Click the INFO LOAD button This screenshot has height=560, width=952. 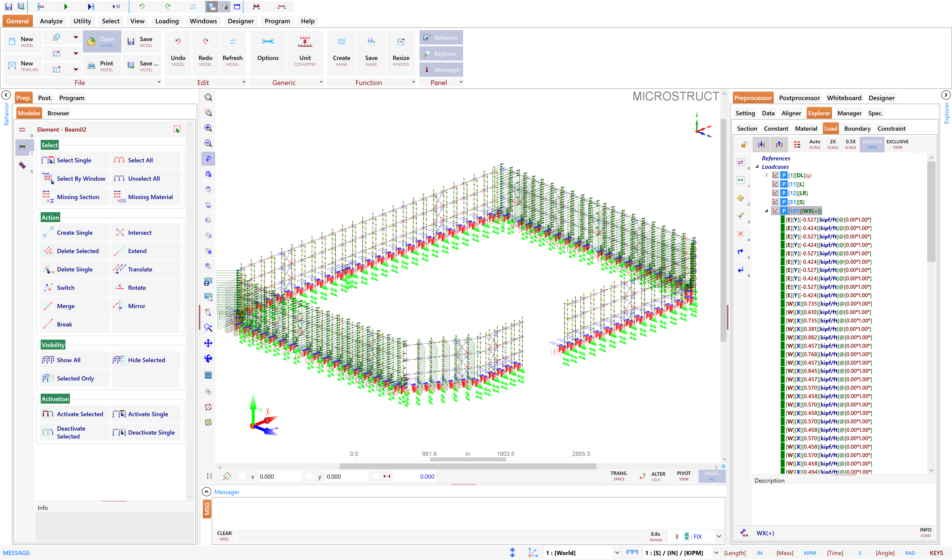[925, 532]
